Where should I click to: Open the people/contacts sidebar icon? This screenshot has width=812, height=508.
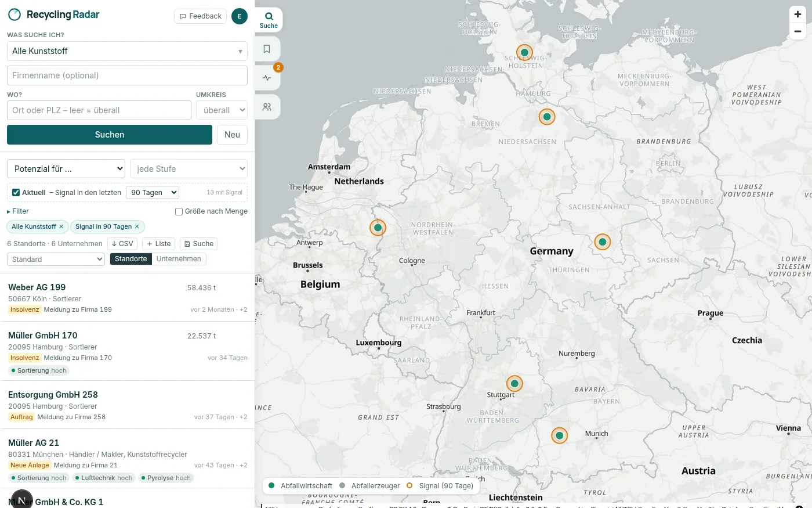(x=267, y=107)
